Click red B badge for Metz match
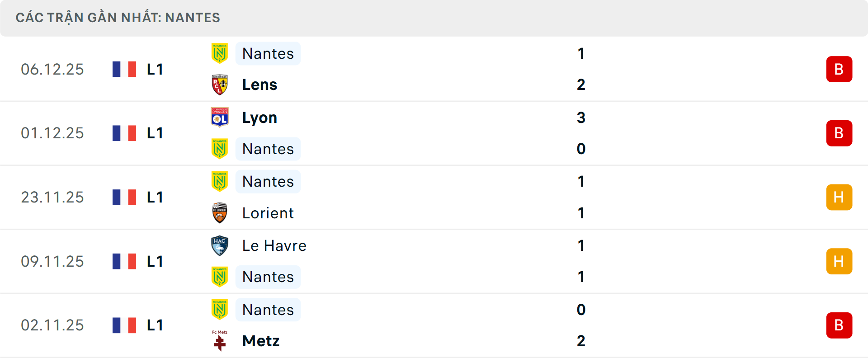The width and height of the screenshot is (868, 358). (839, 325)
